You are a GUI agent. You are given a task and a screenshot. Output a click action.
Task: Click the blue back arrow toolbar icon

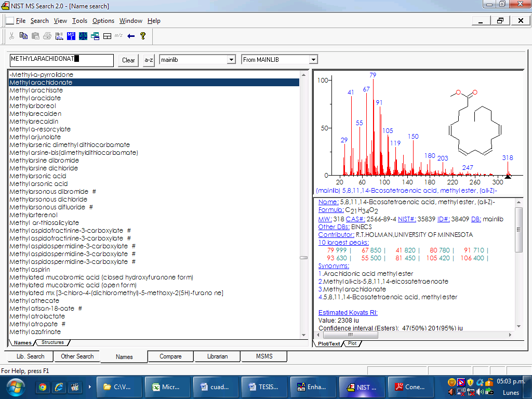tap(131, 36)
